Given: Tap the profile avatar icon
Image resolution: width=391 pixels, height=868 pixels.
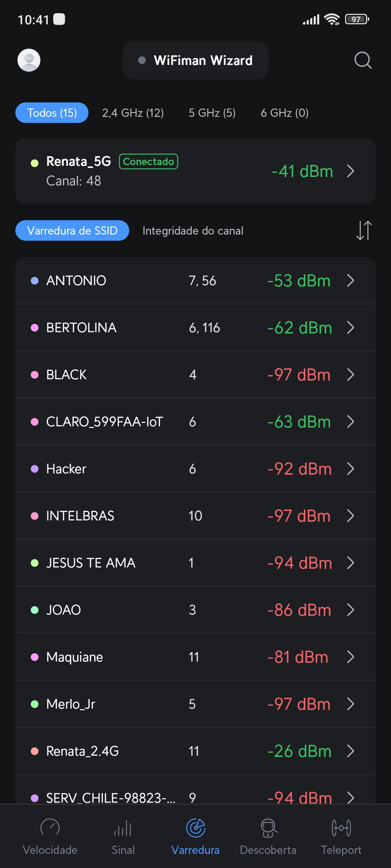Looking at the screenshot, I should (29, 60).
